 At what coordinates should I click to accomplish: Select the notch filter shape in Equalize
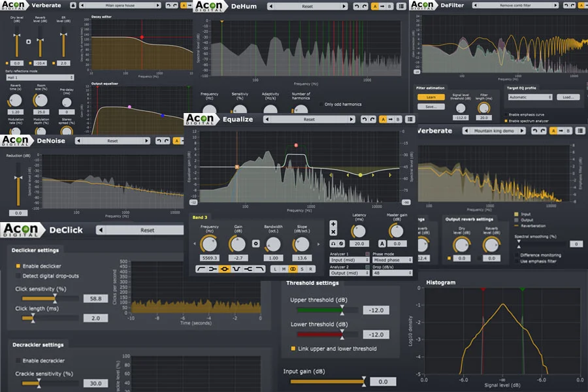click(236, 269)
